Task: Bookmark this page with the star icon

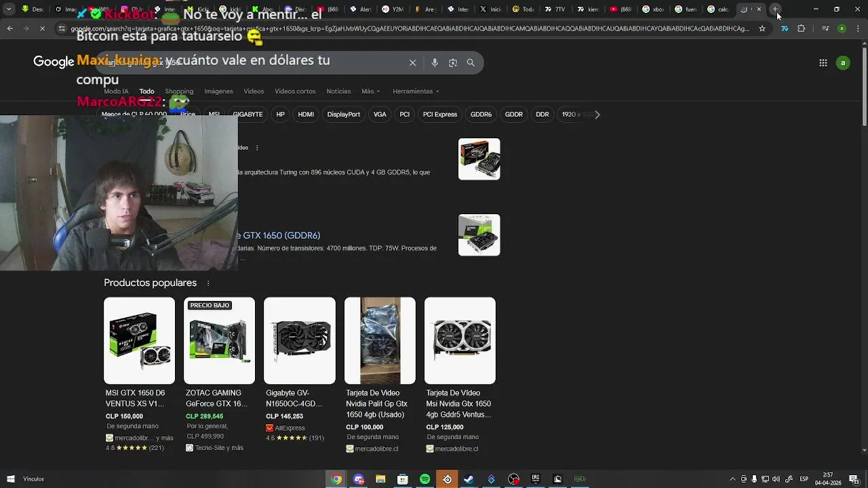Action: 762,28
